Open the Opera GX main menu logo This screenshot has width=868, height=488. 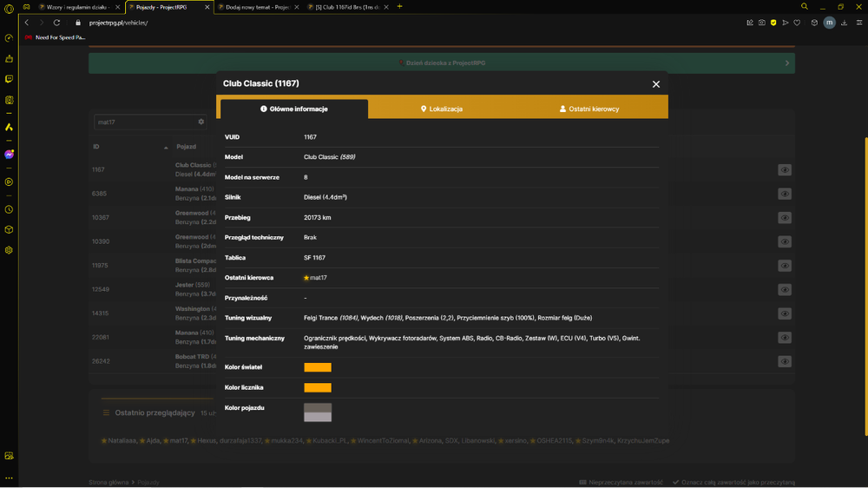(x=9, y=9)
